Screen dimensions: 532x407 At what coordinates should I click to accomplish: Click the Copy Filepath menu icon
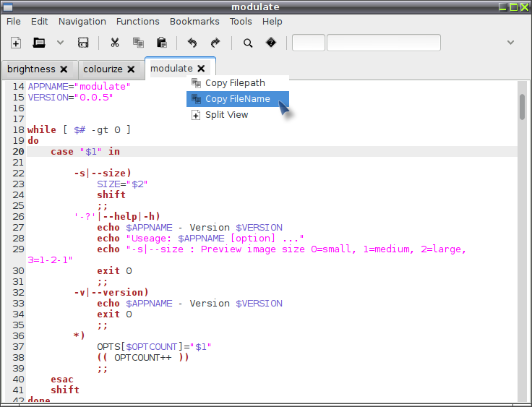click(196, 83)
